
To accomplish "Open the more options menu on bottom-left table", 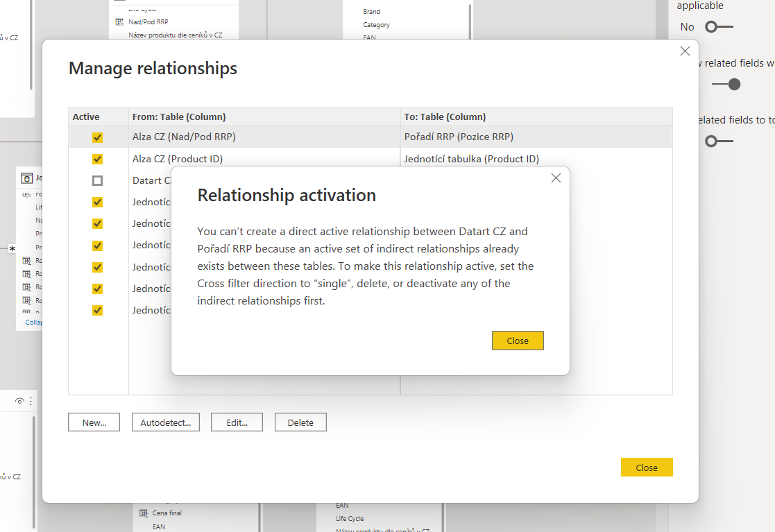I will click(31, 401).
